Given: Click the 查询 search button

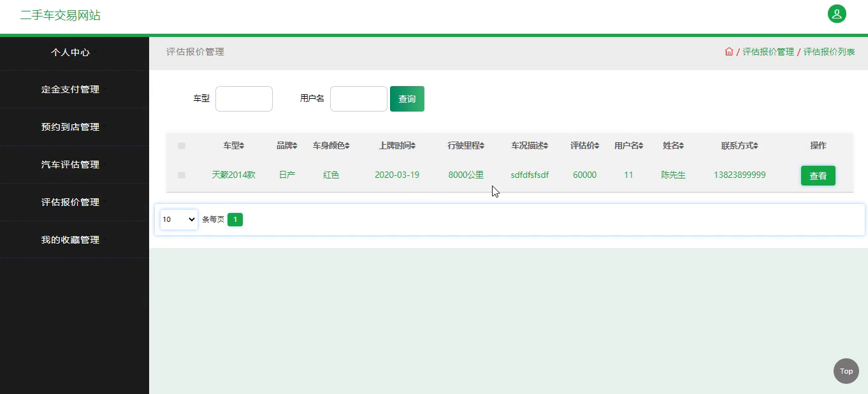Looking at the screenshot, I should click(x=407, y=99).
